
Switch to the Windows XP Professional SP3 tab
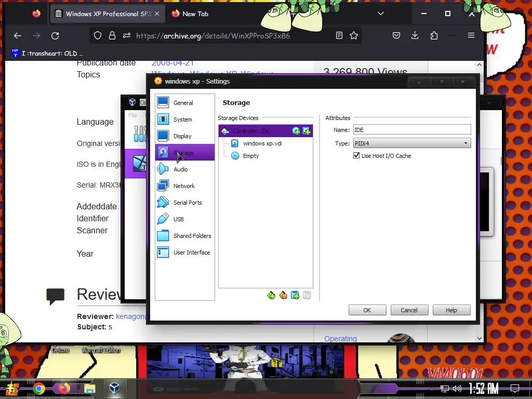tap(108, 14)
